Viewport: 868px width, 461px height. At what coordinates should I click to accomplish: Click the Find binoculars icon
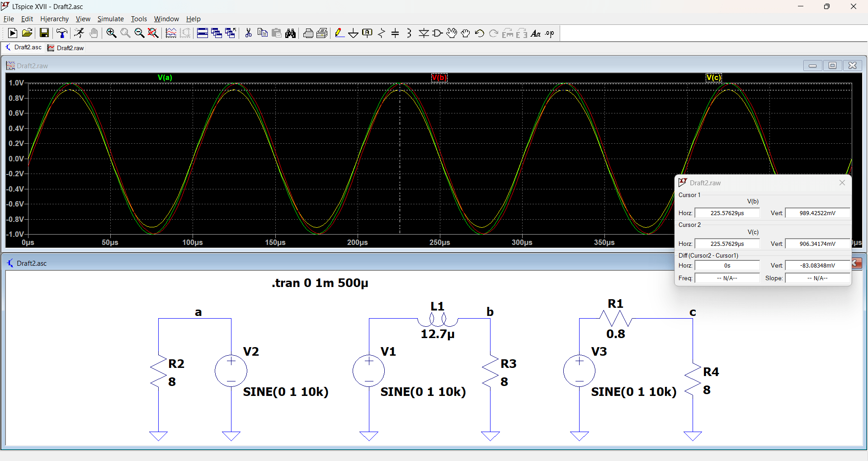click(x=291, y=33)
